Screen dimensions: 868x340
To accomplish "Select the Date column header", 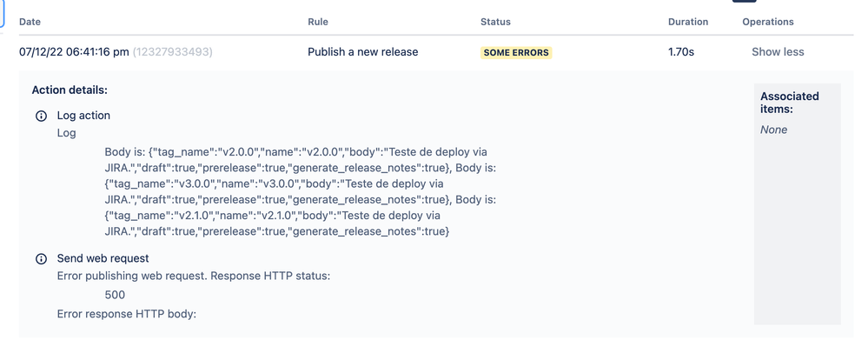I will click(30, 22).
